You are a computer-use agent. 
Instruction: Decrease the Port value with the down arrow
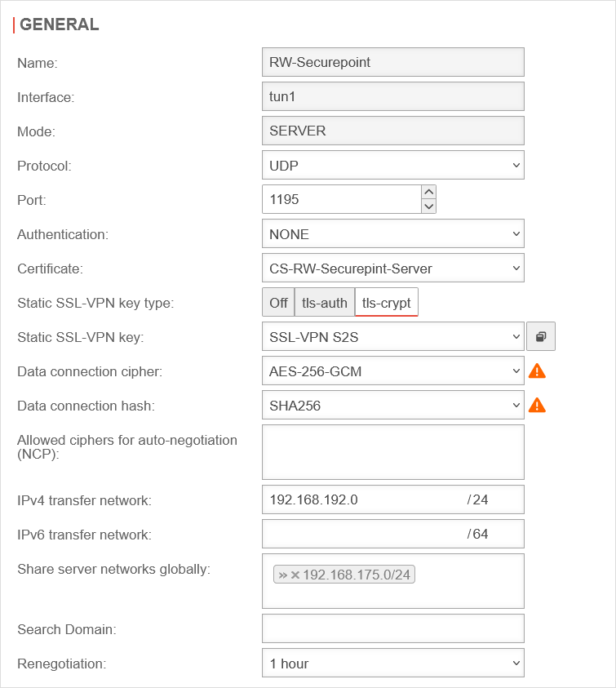[x=429, y=206]
